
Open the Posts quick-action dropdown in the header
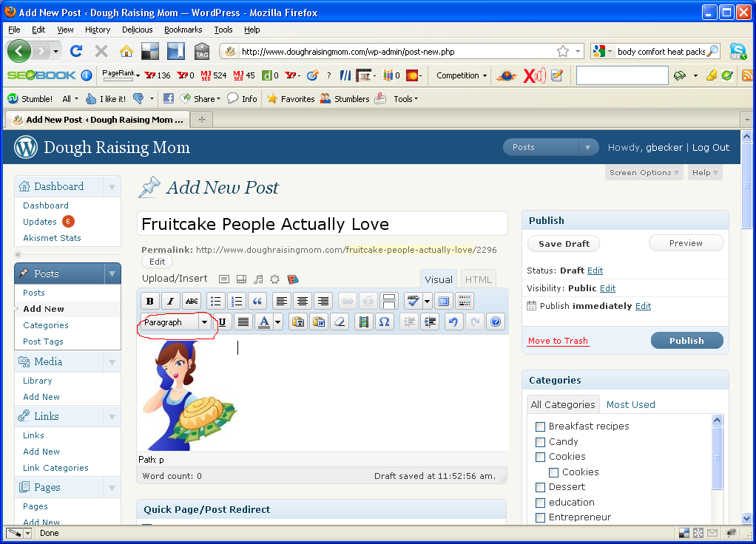click(x=588, y=147)
